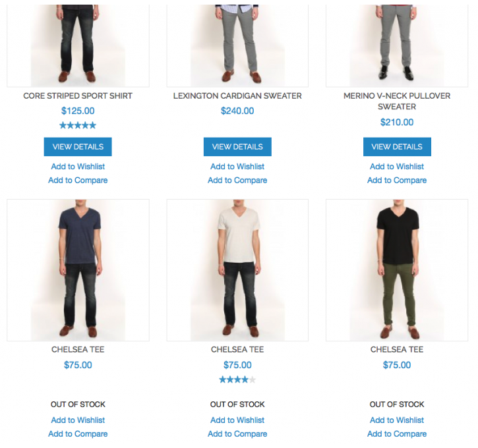The image size is (478, 448).
Task: Click the Chelsea Tee title under black shirt
Action: [x=397, y=350]
